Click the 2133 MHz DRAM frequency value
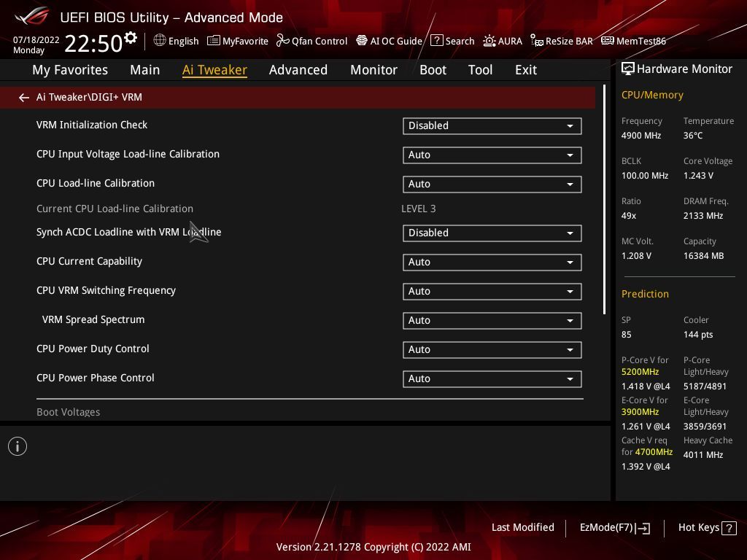The height and width of the screenshot is (560, 747). (703, 216)
